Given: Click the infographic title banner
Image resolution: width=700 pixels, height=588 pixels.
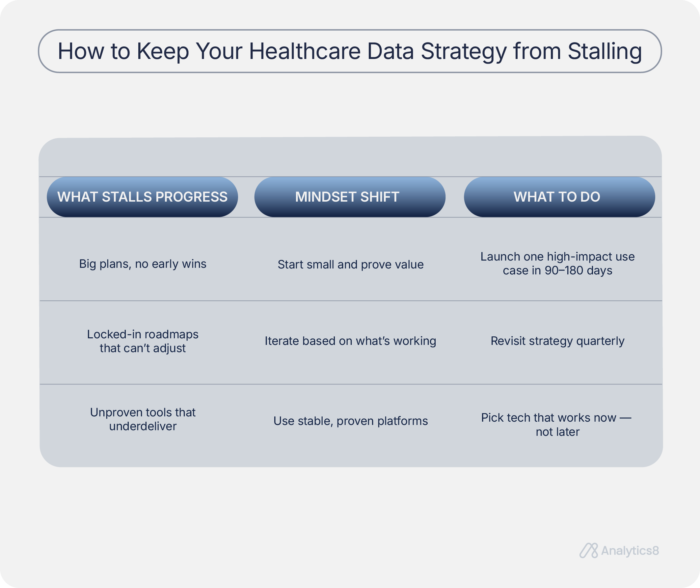Looking at the screenshot, I should coord(350,51).
